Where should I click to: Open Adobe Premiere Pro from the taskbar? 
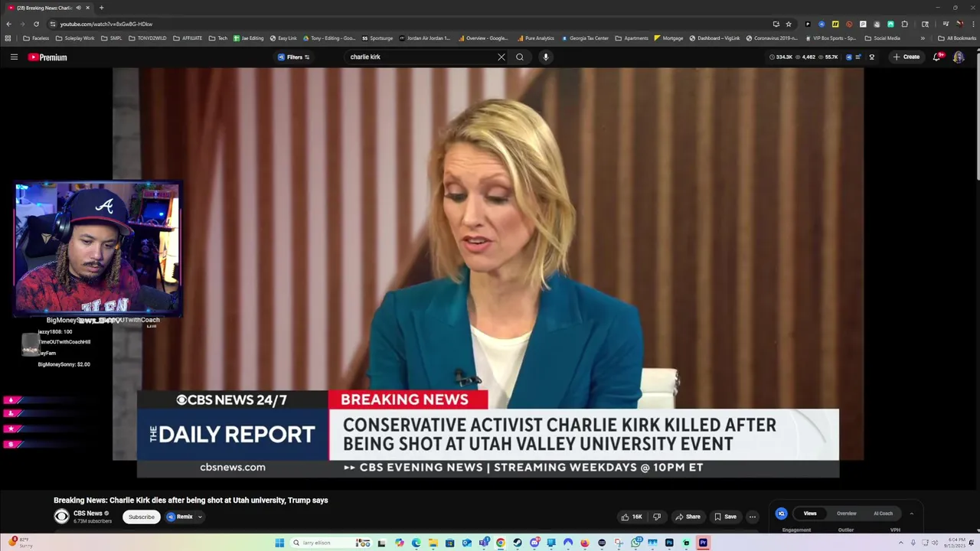tap(703, 543)
